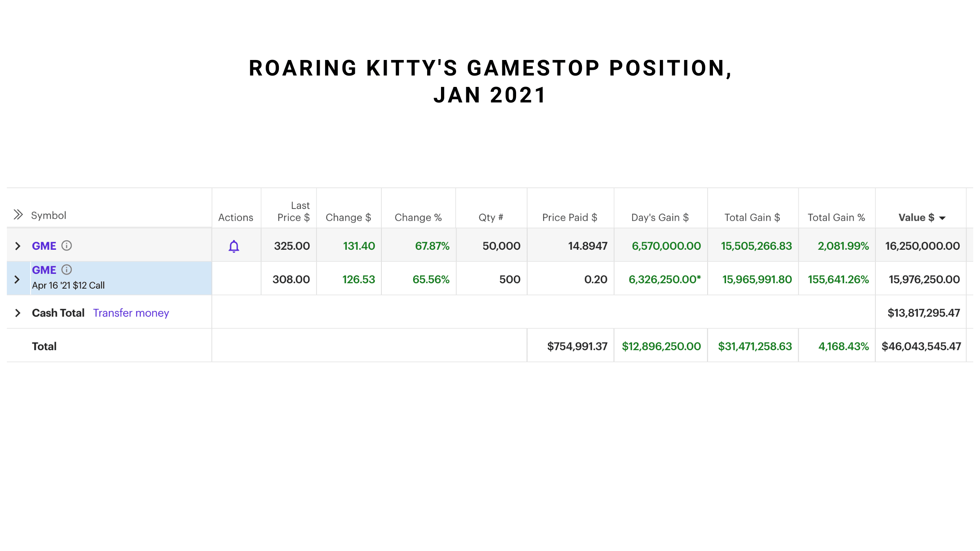Sort by Price Paid $ column
Viewport: 980px width, 551px height.
tap(570, 218)
